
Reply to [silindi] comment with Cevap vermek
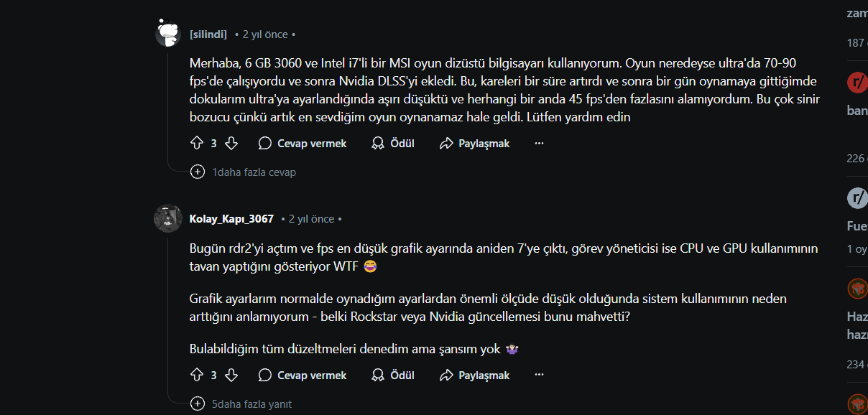click(303, 144)
